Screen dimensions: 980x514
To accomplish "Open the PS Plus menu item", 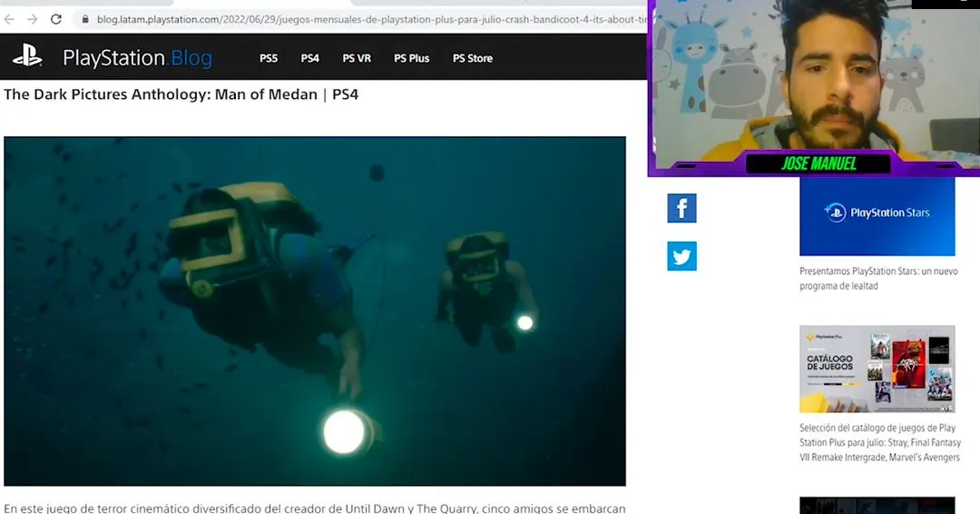I will [x=412, y=58].
